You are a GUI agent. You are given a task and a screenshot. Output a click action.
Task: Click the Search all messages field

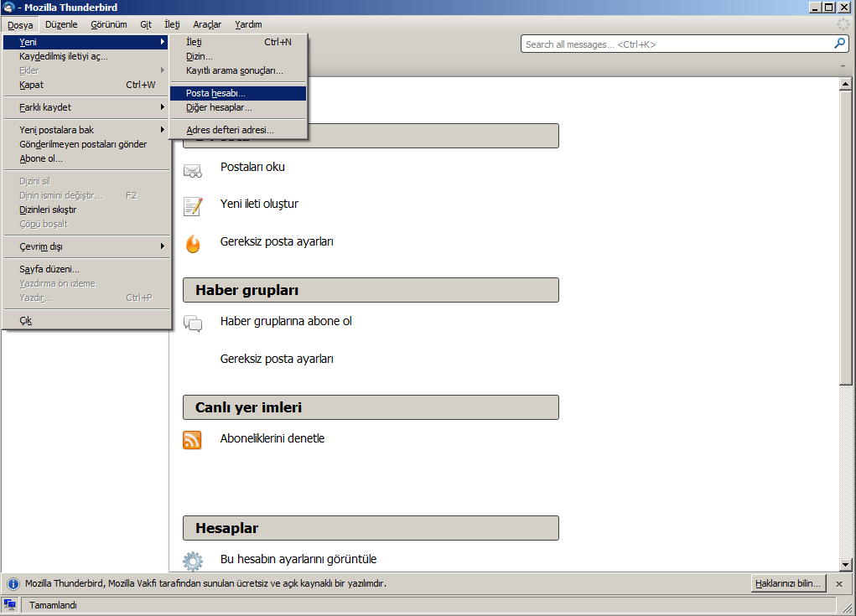(677, 44)
